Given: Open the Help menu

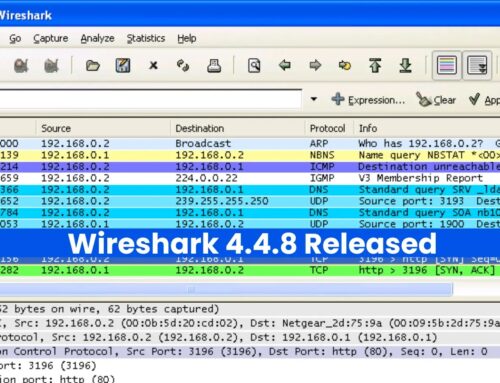Looking at the screenshot, I should coord(187,38).
